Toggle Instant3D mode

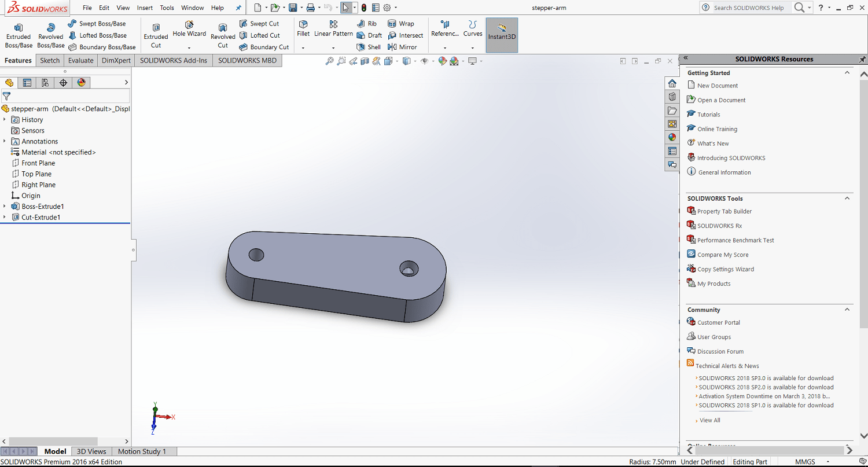click(x=502, y=35)
